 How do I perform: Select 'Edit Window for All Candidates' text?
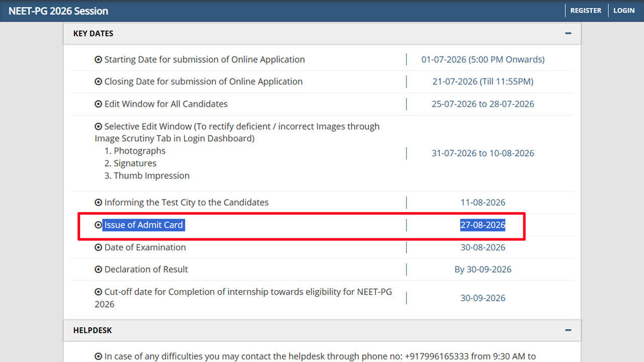coord(166,104)
